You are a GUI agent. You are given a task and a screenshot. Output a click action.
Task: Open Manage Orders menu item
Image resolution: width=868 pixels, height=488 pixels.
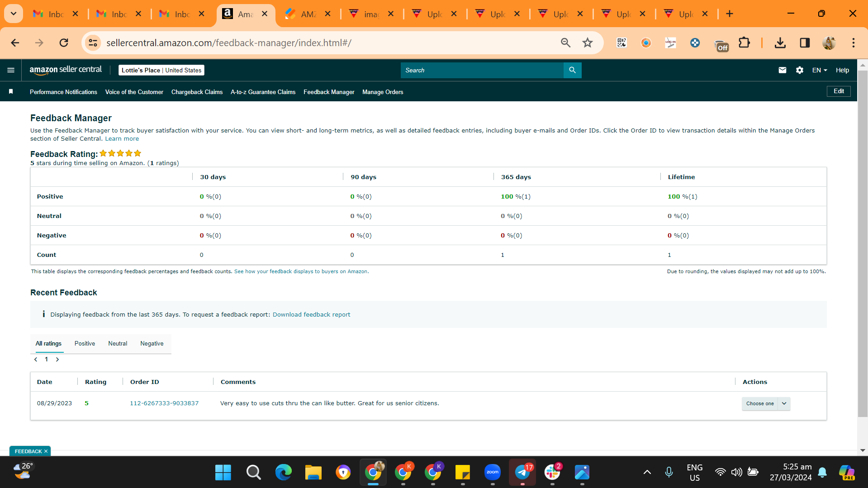tap(383, 92)
